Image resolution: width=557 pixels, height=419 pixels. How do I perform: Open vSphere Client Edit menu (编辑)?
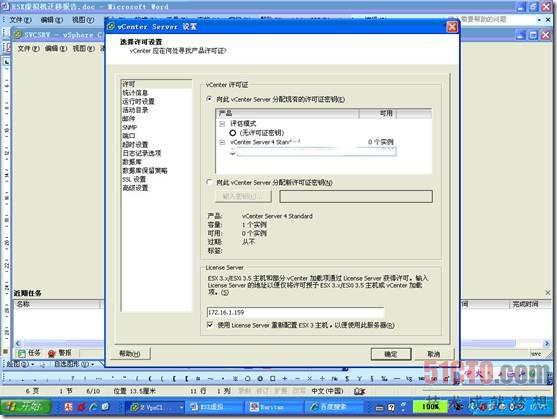pyautogui.click(x=56, y=48)
